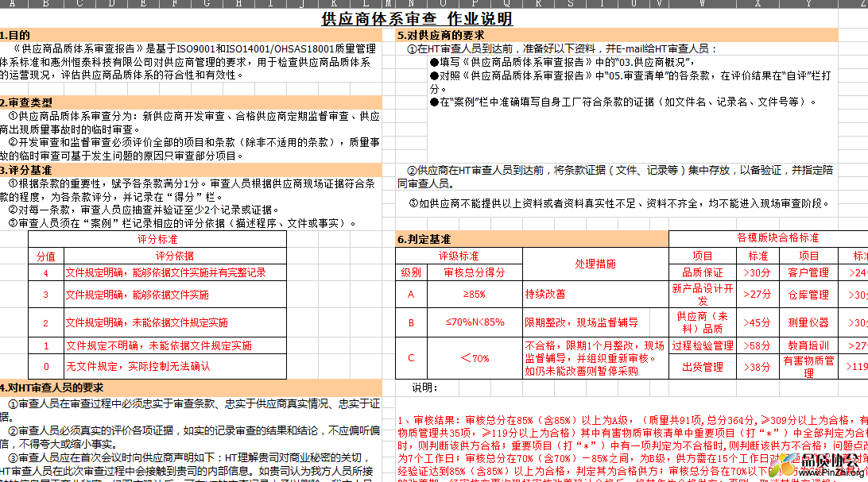This screenshot has height=482, width=868.
Task: Select the 教育培训 item cell
Action: tap(808, 345)
